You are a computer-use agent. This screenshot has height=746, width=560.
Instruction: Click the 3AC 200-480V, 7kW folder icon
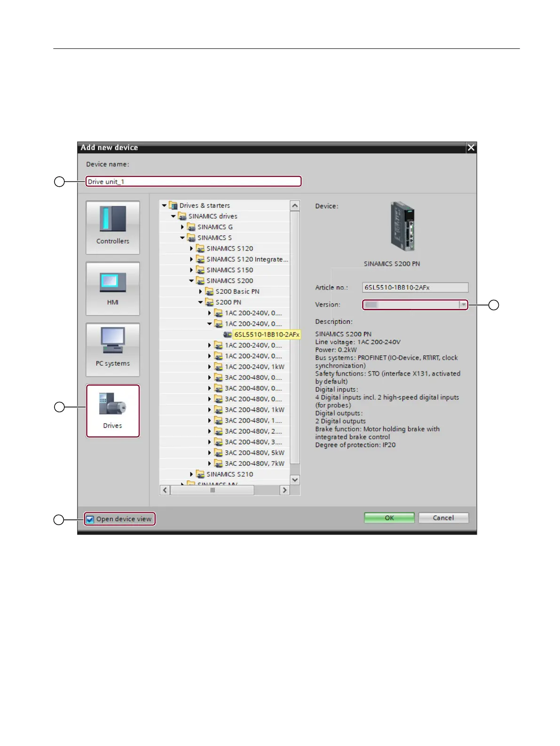point(219,463)
